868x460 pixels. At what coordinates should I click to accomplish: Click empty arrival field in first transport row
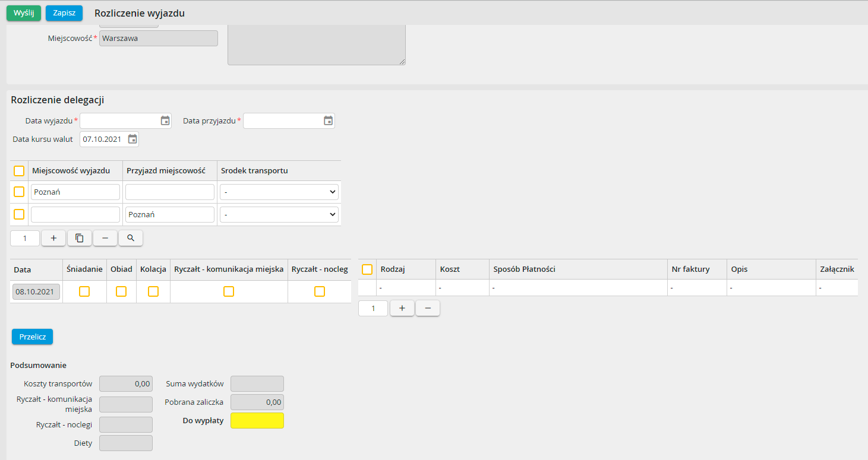(170, 192)
